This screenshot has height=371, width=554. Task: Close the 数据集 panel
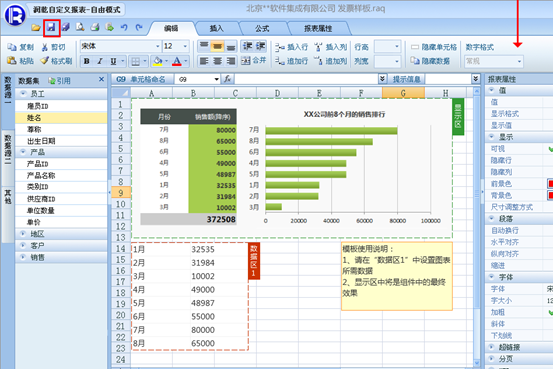coord(101,80)
